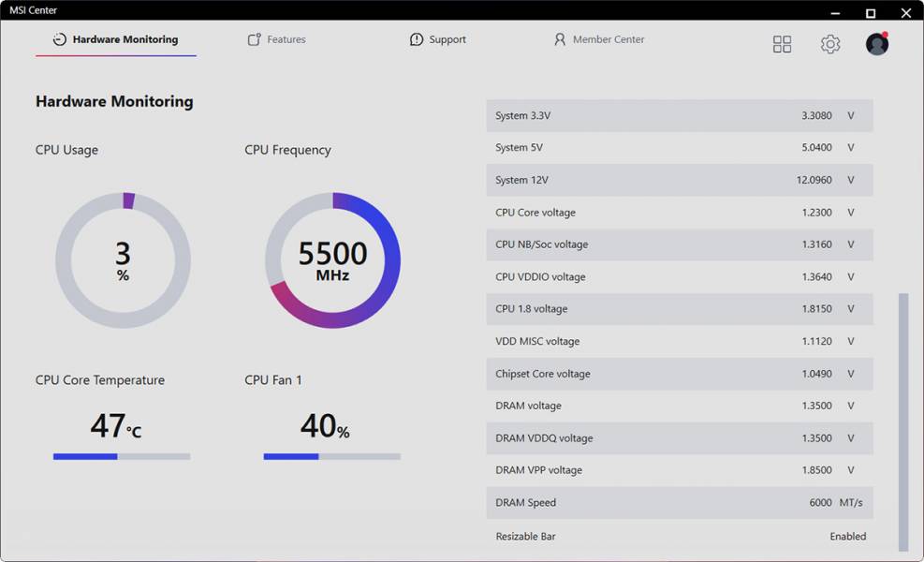Image resolution: width=924 pixels, height=562 pixels.
Task: Go to the Member Center tab
Action: tap(608, 39)
